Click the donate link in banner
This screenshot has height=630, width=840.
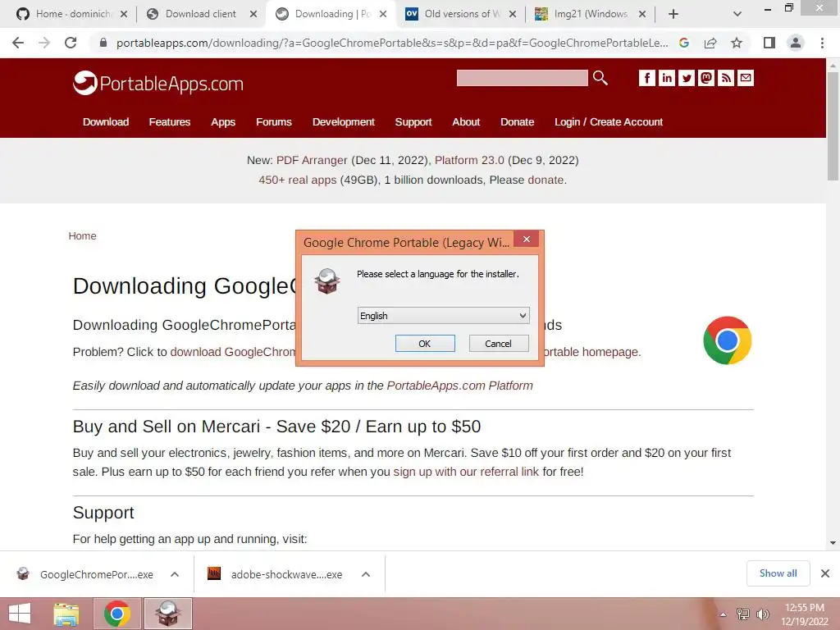546,180
